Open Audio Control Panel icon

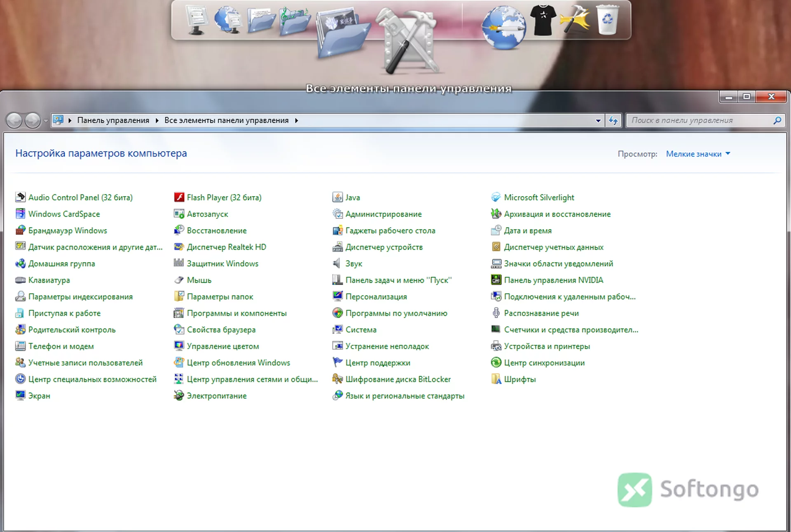(20, 197)
